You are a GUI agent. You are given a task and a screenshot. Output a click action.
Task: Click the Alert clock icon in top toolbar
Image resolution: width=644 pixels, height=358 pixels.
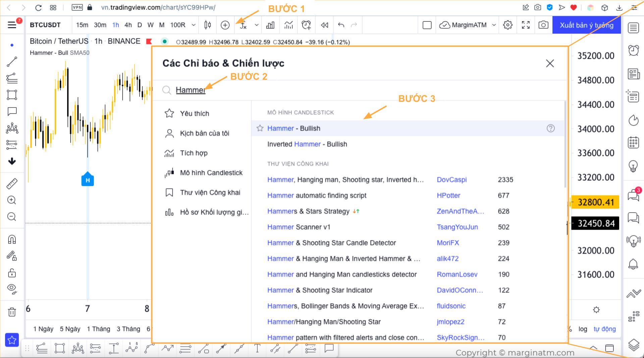306,25
